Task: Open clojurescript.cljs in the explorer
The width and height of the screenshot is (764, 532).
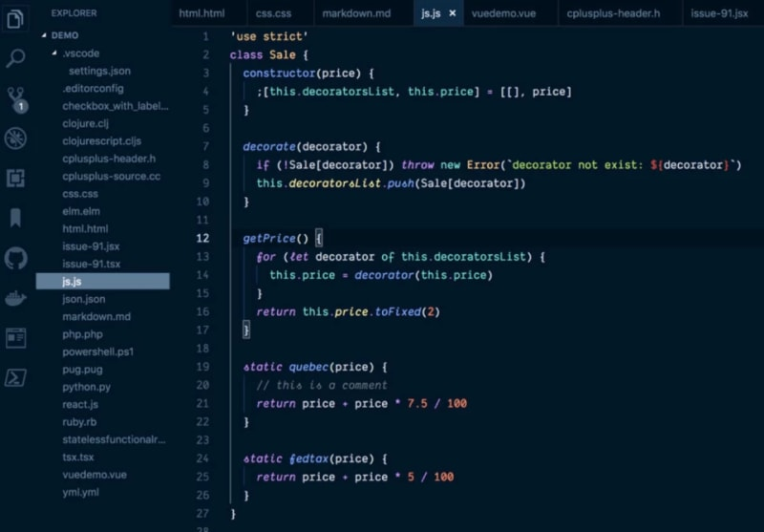Action: coord(101,140)
